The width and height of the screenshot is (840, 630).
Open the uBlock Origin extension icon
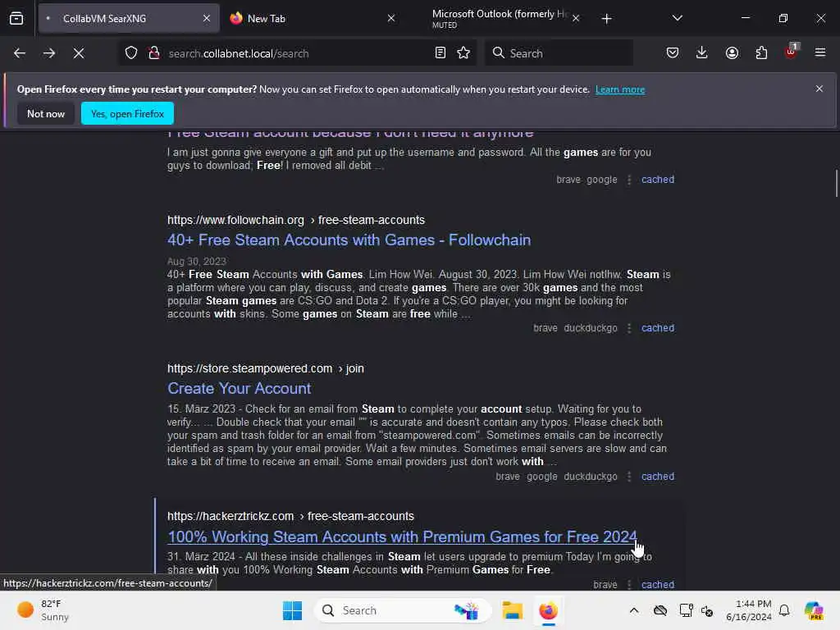(x=791, y=52)
